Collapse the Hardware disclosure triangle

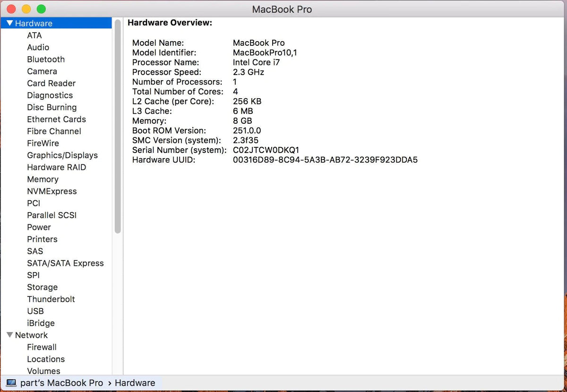(x=9, y=23)
